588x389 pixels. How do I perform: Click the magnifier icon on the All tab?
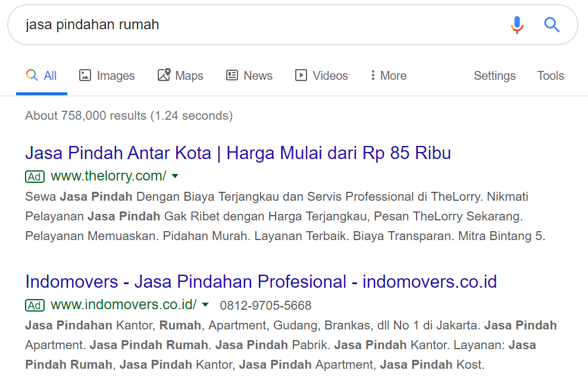coord(32,75)
